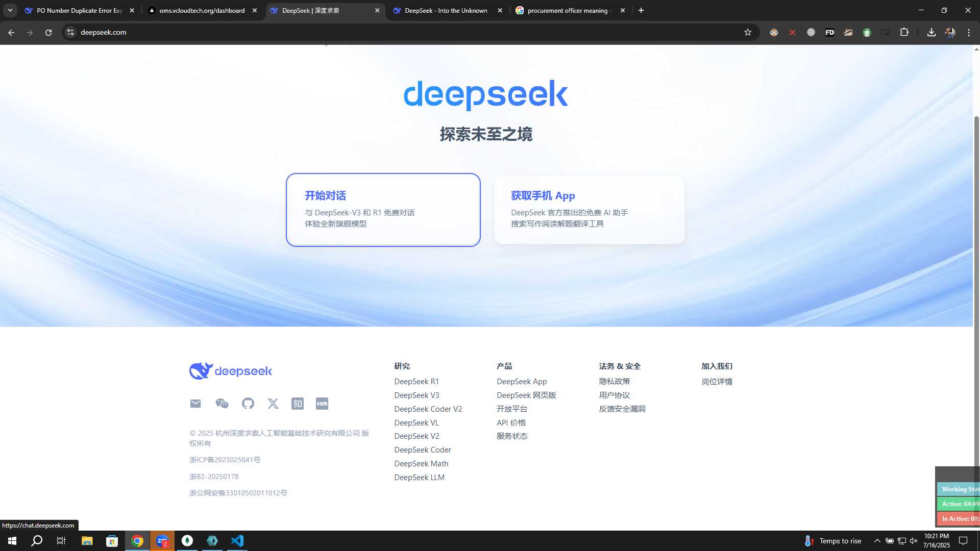
Task: Open Windows Search from the taskbar
Action: tap(37, 541)
